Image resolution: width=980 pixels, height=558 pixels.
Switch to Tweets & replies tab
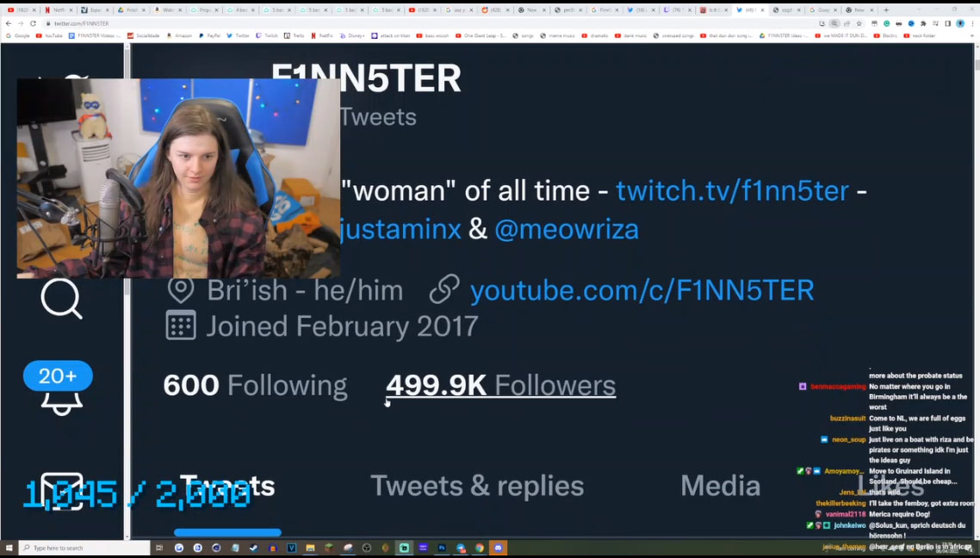(x=477, y=487)
